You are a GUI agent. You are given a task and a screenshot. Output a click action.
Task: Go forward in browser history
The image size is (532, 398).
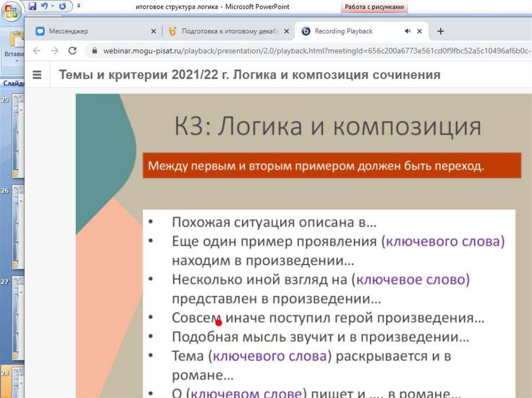(x=54, y=50)
